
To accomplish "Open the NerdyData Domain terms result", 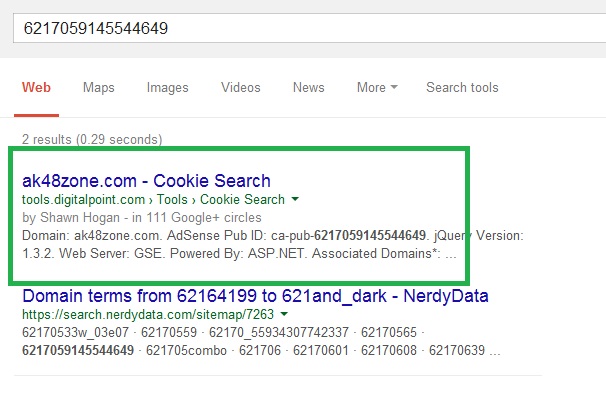I will (255, 296).
